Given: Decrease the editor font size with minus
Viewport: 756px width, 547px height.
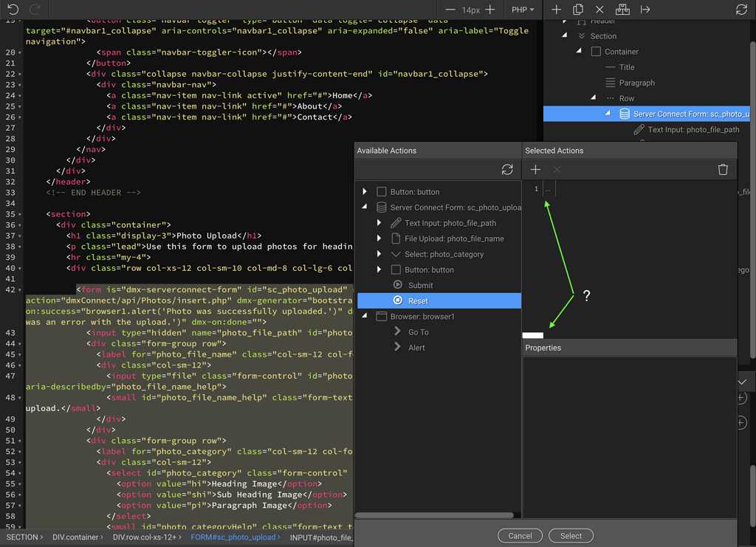Looking at the screenshot, I should (450, 10).
